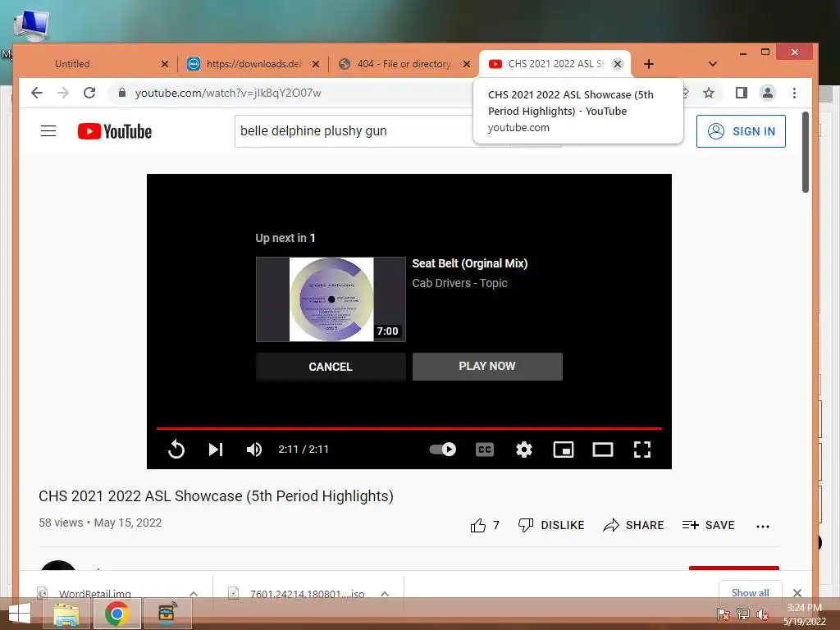Expand WordRetail.img download options chevron

tap(194, 594)
